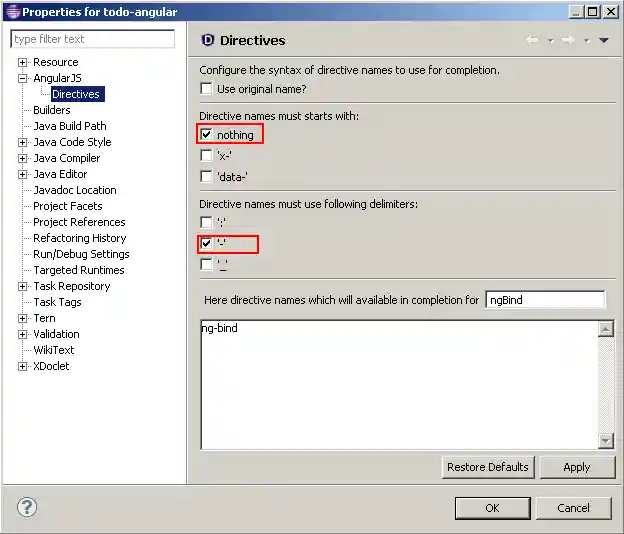Select AngularJS label in tree

(57, 78)
